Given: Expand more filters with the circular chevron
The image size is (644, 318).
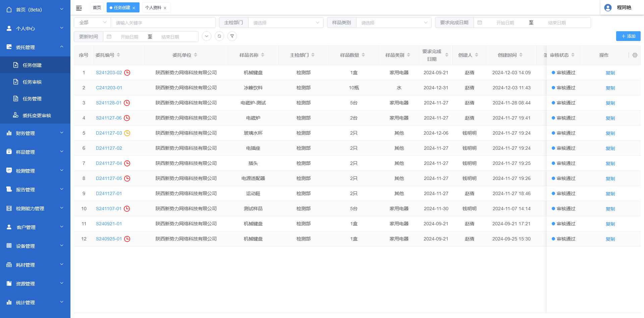Looking at the screenshot, I should (207, 36).
